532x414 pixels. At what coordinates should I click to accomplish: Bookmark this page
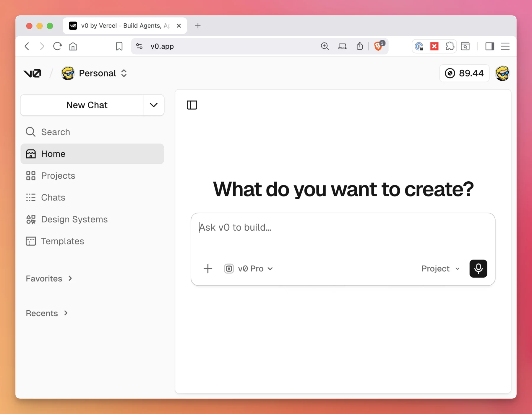tap(119, 46)
